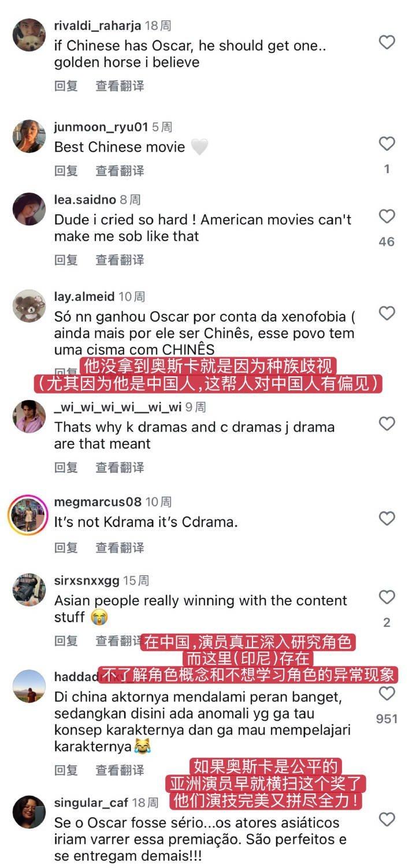416x868 pixels.
Task: See translation for the haddad Indonesian comment
Action: coord(120,770)
